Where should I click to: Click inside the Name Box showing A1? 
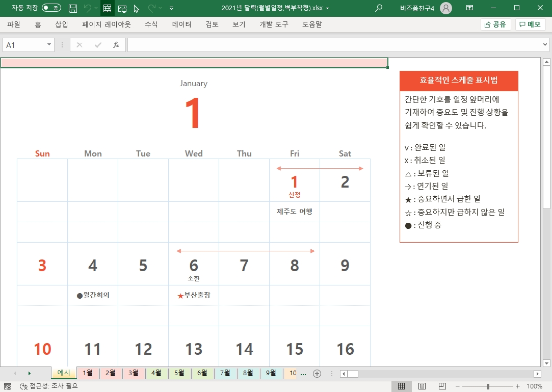tap(24, 45)
